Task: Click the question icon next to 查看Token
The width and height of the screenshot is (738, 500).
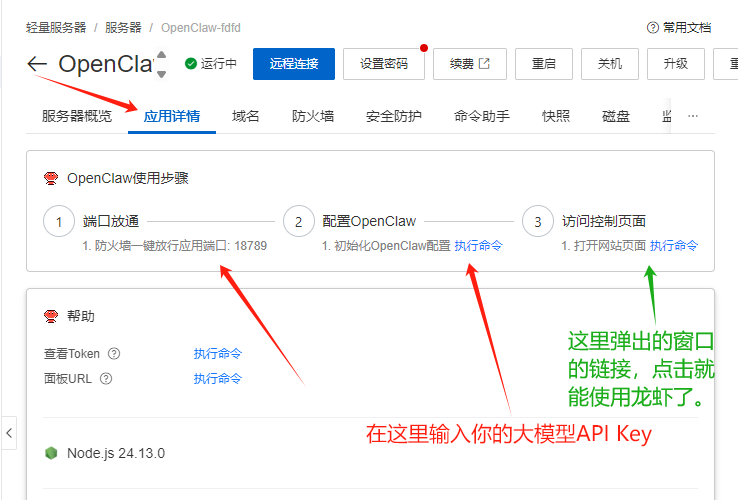Action: [x=114, y=354]
